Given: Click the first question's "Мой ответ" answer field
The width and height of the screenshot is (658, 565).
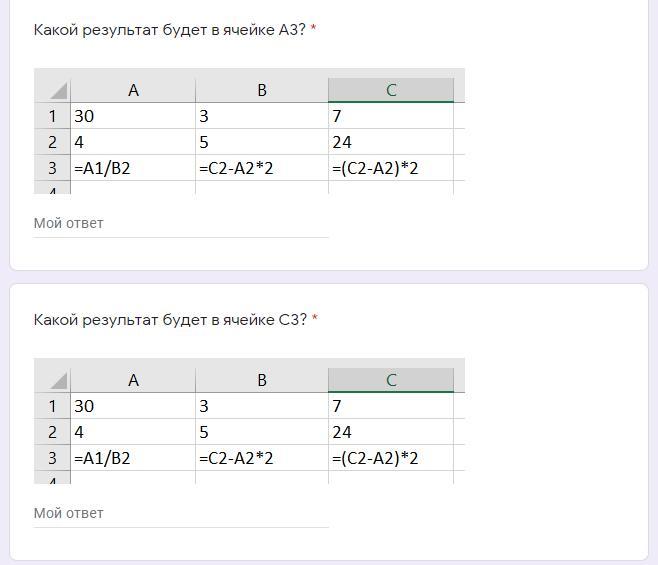Looking at the screenshot, I should (180, 224).
